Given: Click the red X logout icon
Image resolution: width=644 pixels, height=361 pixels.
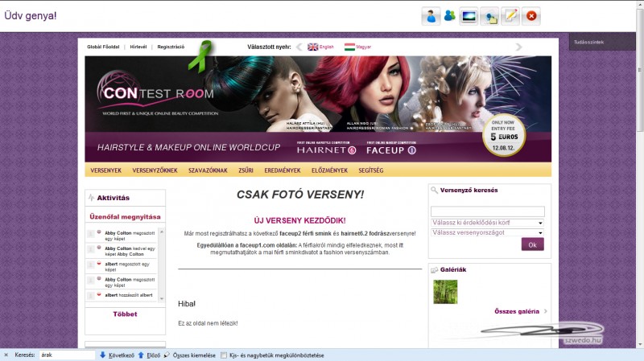Looking at the screenshot, I should [531, 16].
